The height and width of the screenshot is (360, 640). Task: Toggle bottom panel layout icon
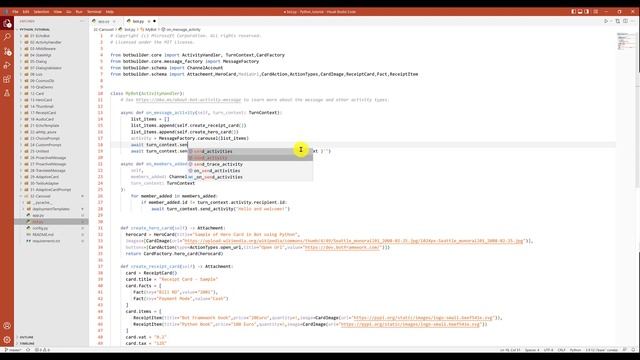(x=580, y=12)
